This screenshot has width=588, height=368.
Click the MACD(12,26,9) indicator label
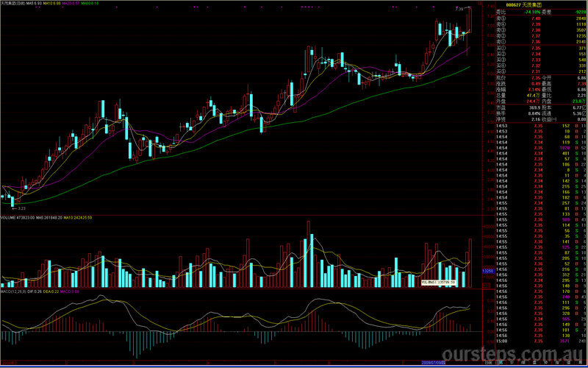tap(12, 291)
